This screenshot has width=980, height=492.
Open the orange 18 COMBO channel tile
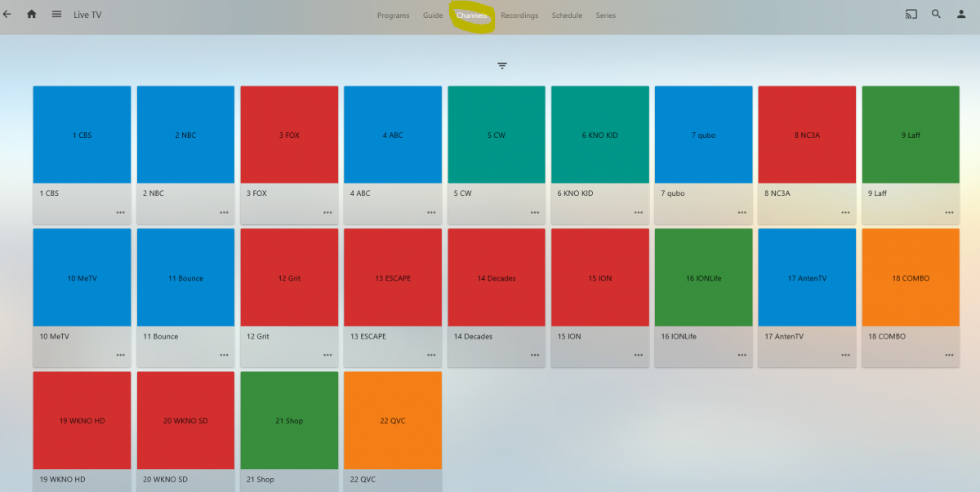click(x=911, y=277)
